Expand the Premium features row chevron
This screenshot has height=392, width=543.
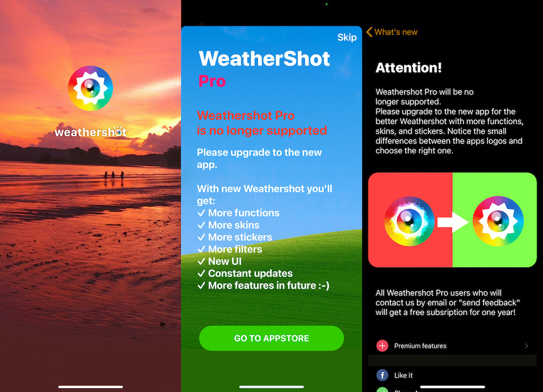click(x=527, y=346)
